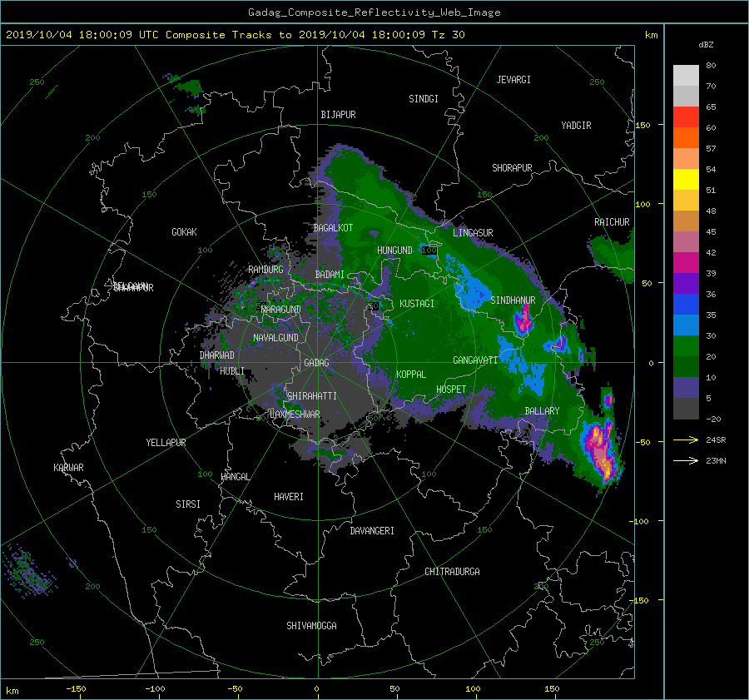Screen dimensions: 749x700
Task: Click the NARAGUND city label
Action: click(x=281, y=309)
